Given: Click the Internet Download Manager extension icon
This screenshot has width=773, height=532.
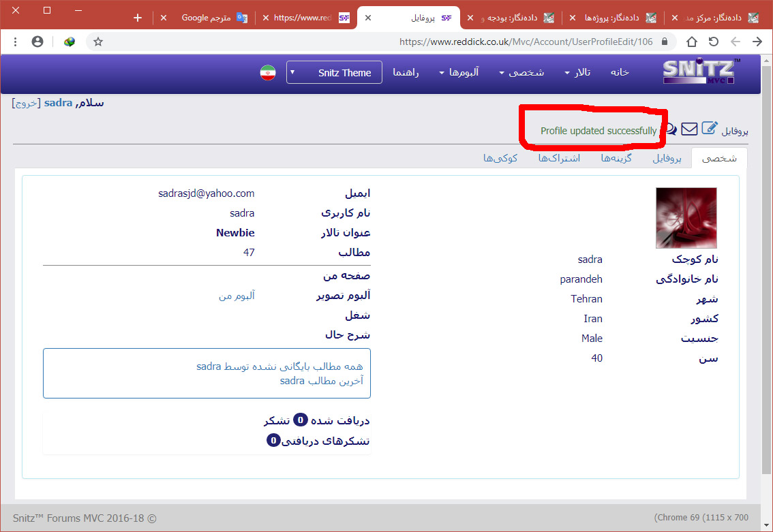Looking at the screenshot, I should pos(69,42).
